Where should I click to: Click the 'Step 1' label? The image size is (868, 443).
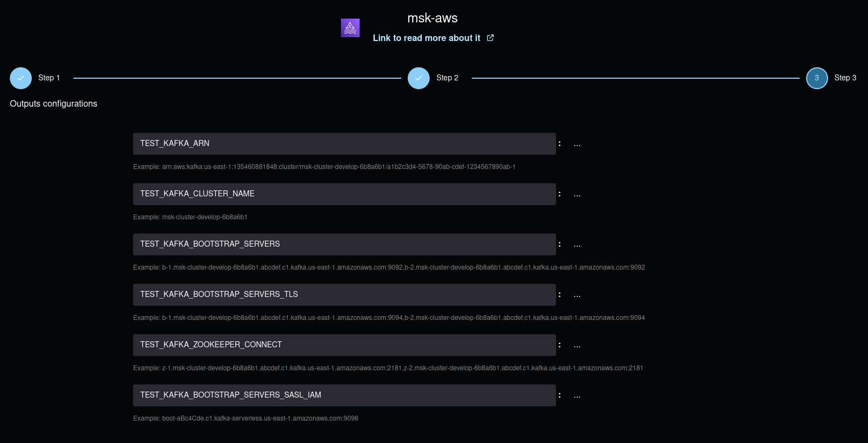pos(49,78)
